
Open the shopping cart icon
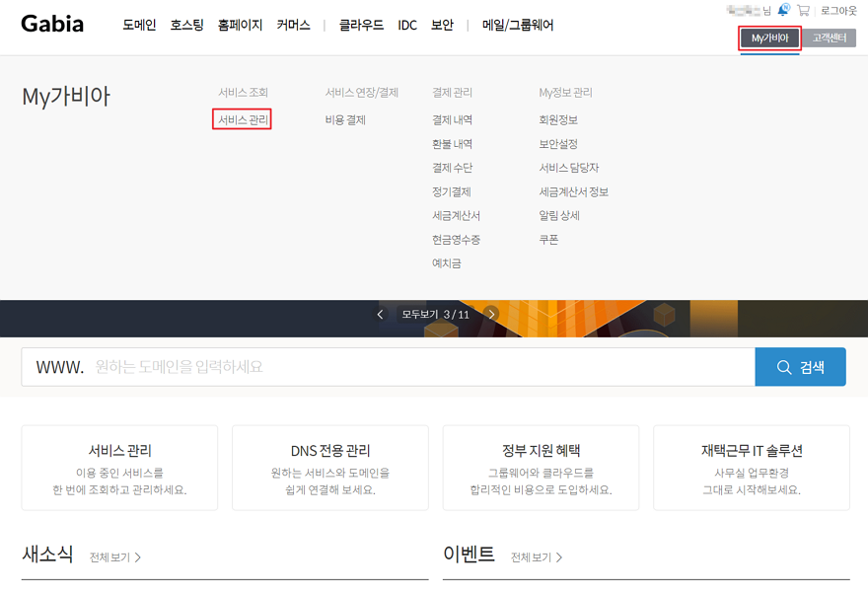click(x=803, y=11)
